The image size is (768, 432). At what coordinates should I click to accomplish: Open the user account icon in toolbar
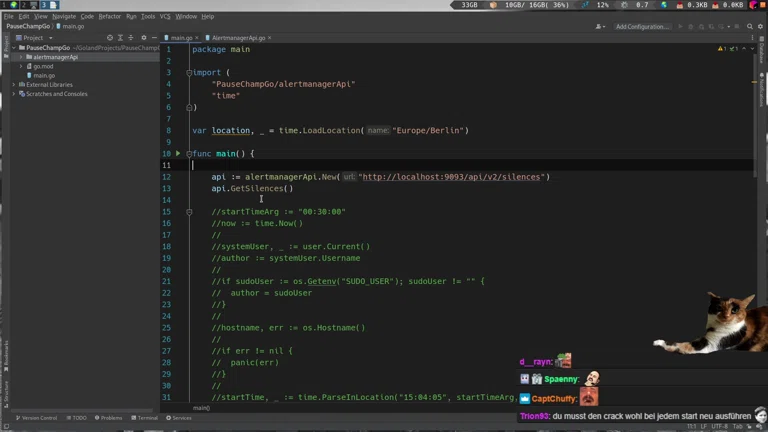click(600, 27)
